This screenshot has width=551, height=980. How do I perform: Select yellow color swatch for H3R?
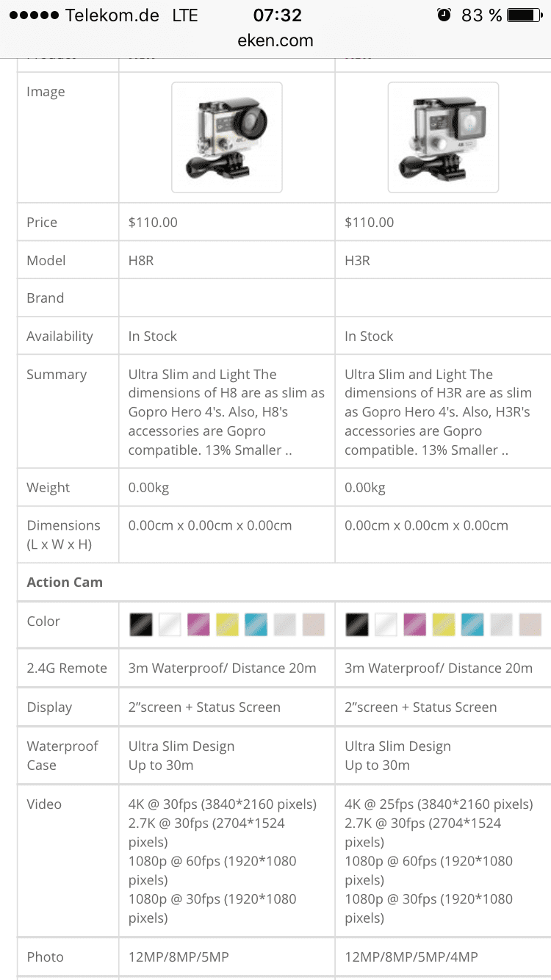[444, 624]
